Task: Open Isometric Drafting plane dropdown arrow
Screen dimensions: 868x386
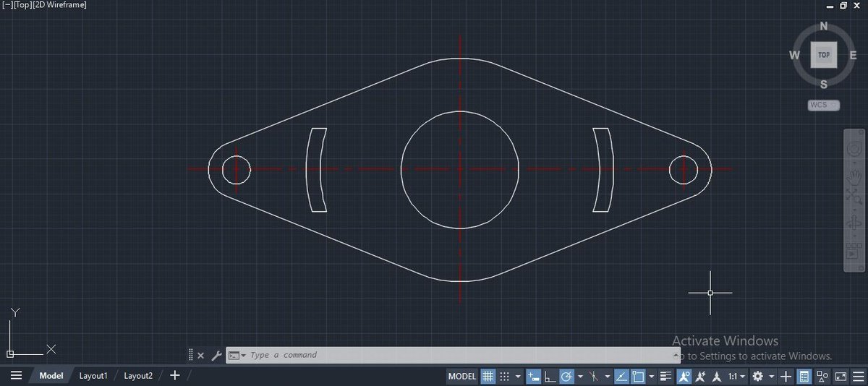Action: pyautogui.click(x=608, y=376)
